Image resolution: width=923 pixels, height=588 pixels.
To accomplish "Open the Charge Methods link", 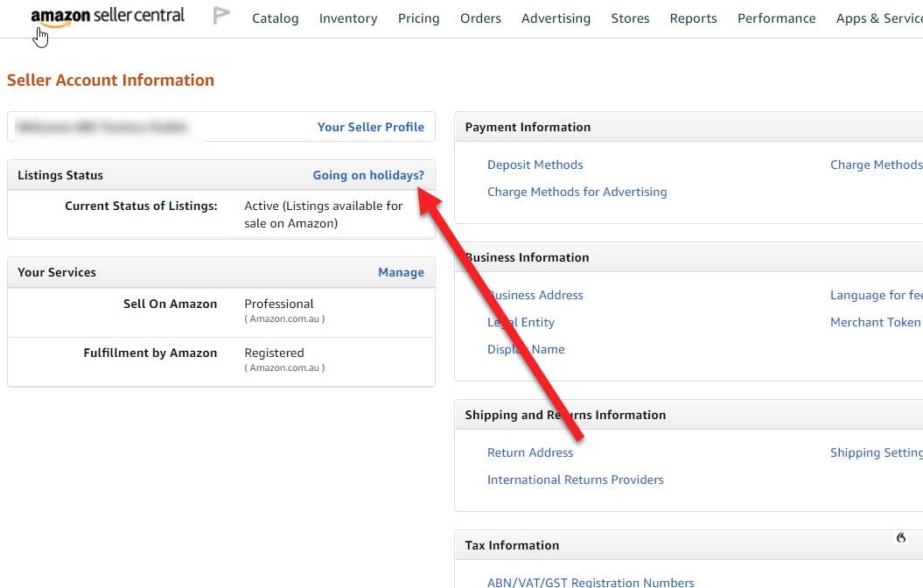I will [877, 164].
